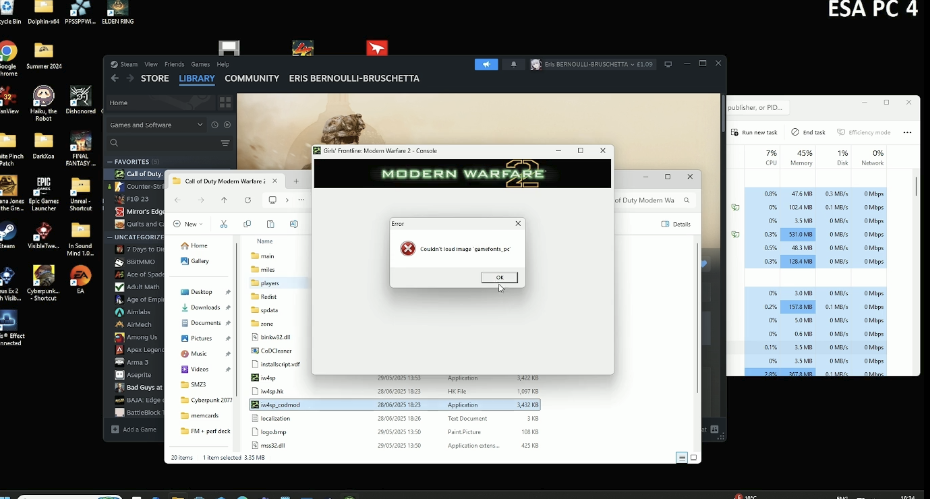
Task: Expand the New dropdown in File Explorer
Action: (x=188, y=224)
